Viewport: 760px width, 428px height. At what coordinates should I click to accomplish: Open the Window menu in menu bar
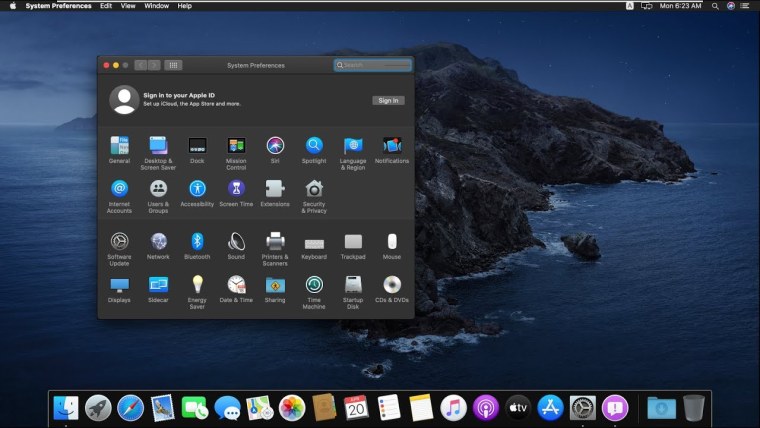point(157,6)
